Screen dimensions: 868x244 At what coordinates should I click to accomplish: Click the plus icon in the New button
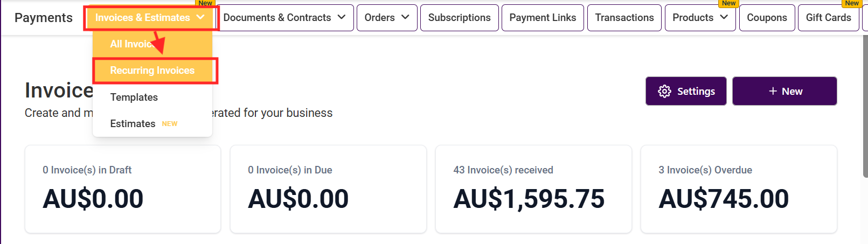[773, 91]
